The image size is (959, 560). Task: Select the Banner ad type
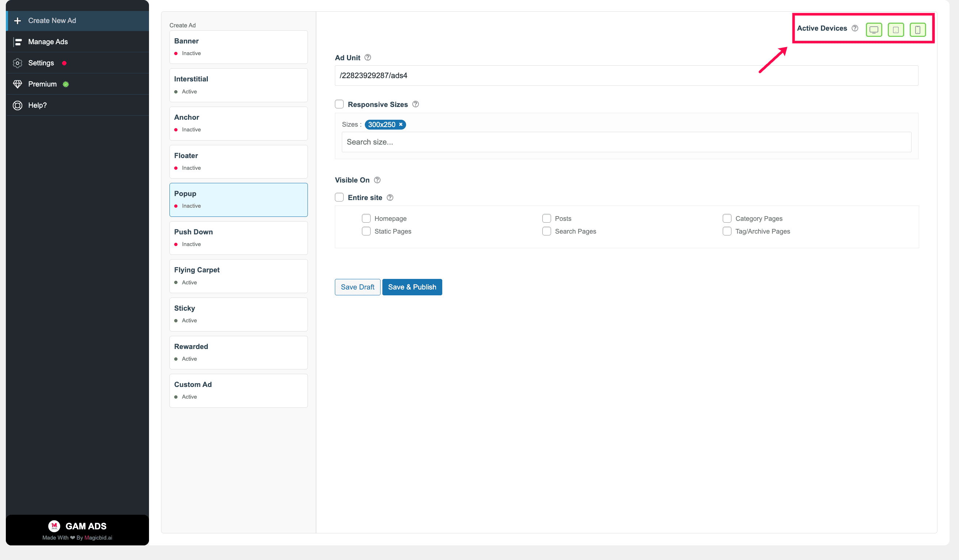(x=238, y=47)
